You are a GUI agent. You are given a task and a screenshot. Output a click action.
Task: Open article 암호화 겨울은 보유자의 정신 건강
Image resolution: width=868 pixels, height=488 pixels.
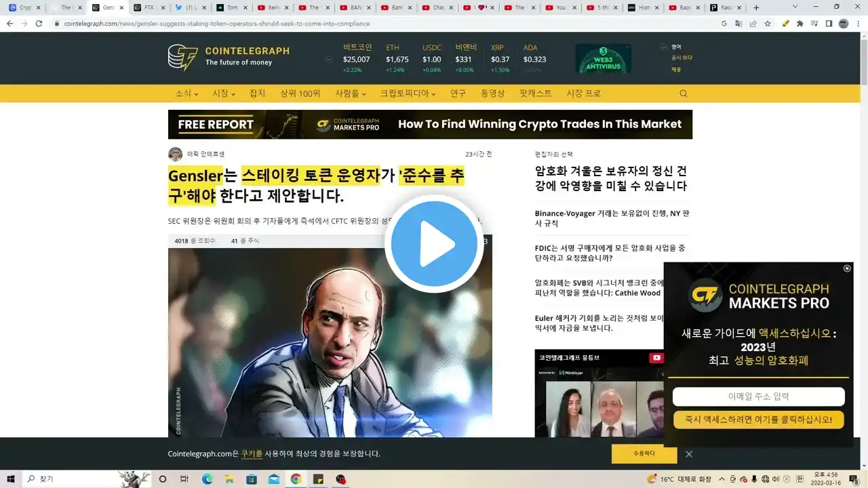pos(611,178)
